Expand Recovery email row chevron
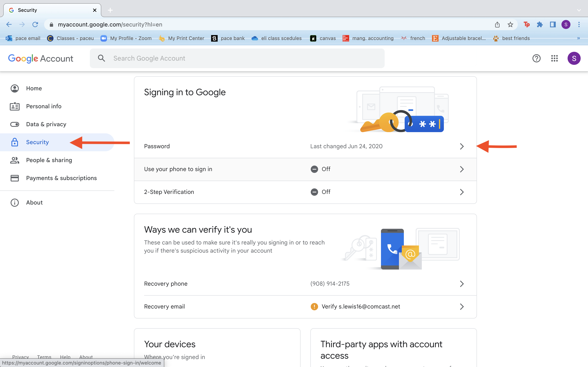Image resolution: width=588 pixels, height=367 pixels. point(462,307)
